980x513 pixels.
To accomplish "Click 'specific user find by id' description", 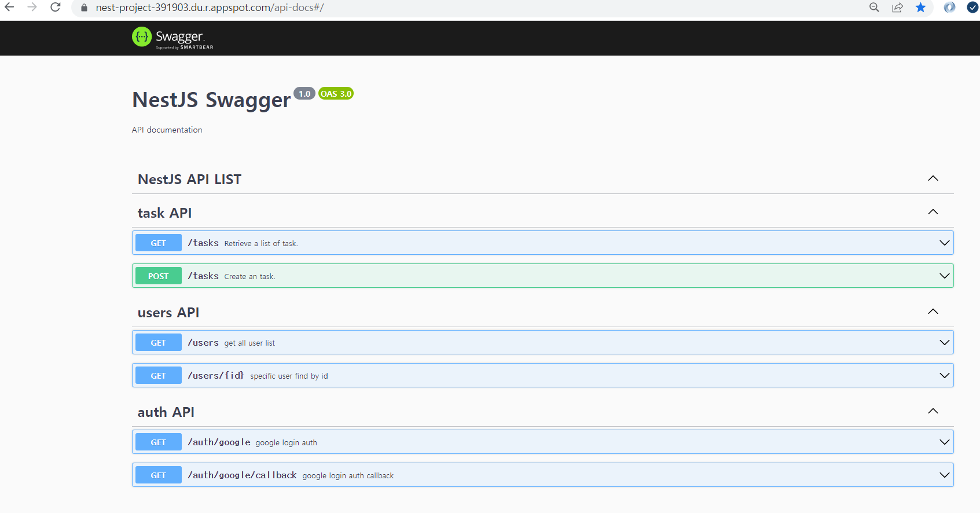I will click(x=289, y=376).
